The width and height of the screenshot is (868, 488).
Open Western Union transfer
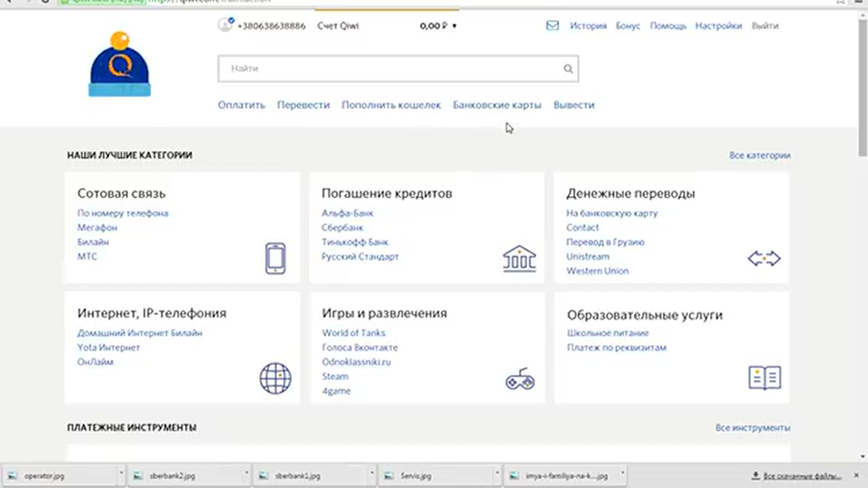pos(597,271)
